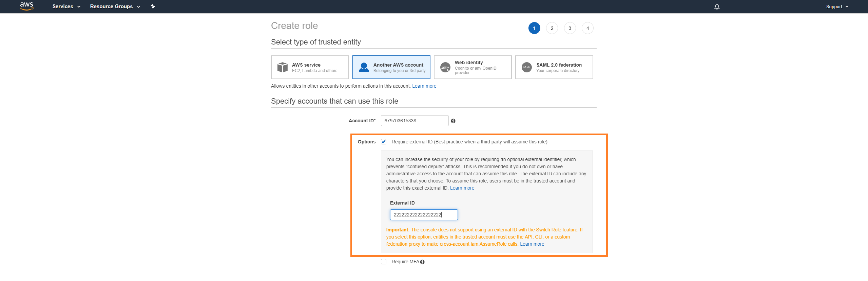Expand the Resource Groups dropdown

(115, 6)
